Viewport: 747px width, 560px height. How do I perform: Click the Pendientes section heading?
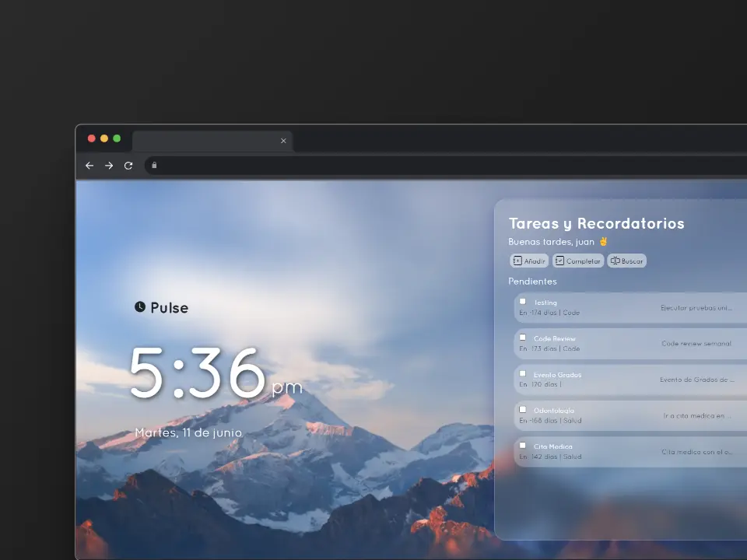[x=532, y=282]
